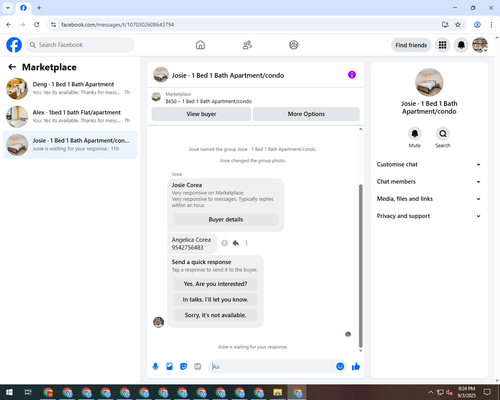Open the Friends icon in top navigation
The image size is (500, 400).
click(247, 45)
